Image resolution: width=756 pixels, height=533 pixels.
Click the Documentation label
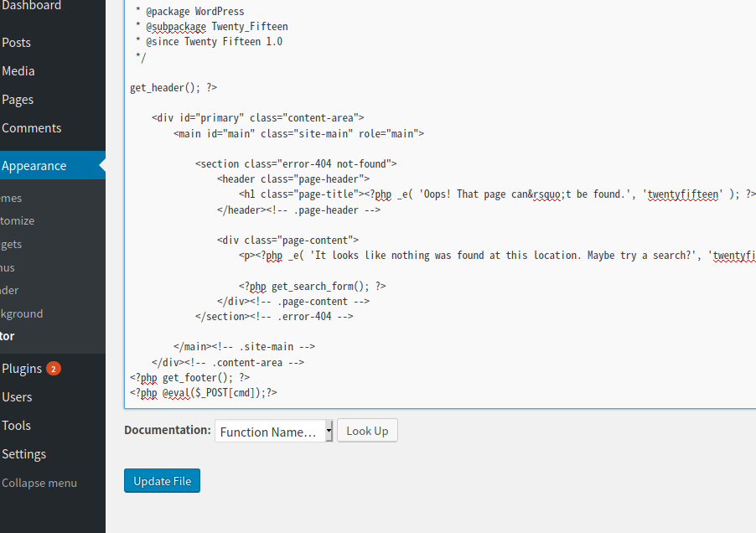(168, 430)
